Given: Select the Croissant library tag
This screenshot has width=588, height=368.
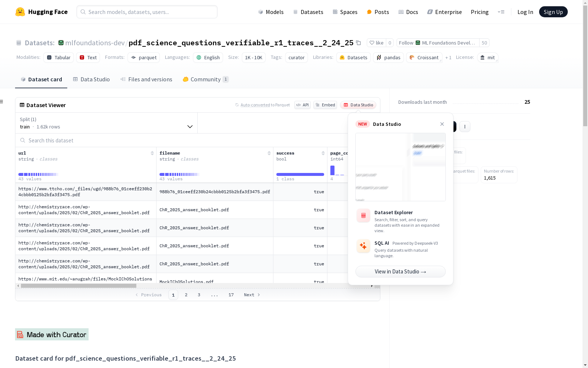Looking at the screenshot, I should (424, 57).
